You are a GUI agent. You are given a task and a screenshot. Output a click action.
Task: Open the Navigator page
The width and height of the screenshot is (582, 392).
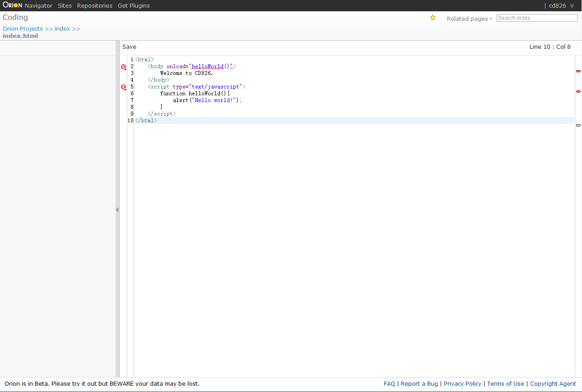click(38, 5)
